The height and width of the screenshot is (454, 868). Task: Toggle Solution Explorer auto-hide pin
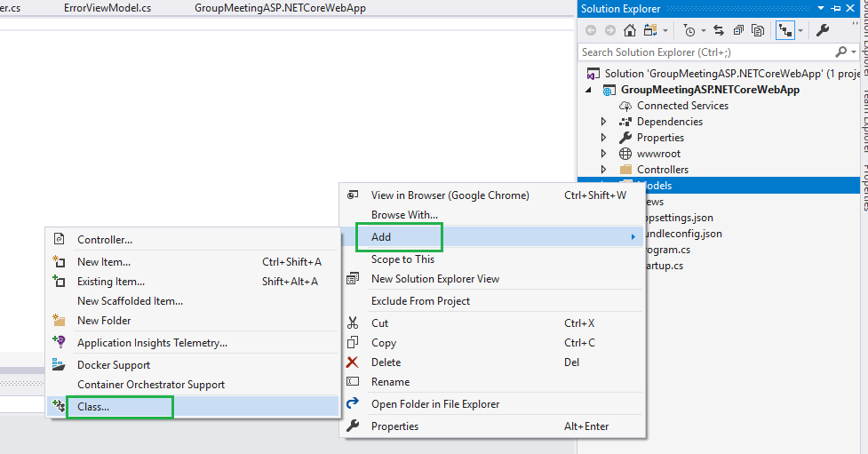pos(836,8)
